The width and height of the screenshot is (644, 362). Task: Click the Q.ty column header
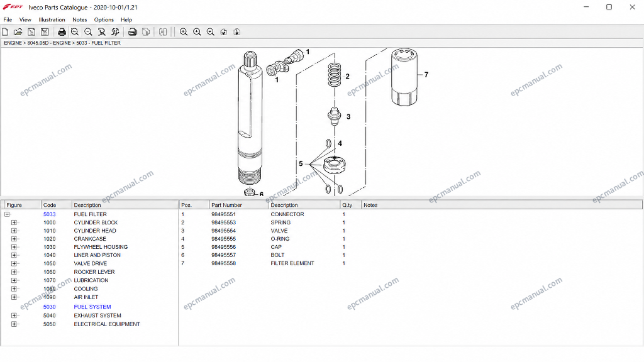351,205
